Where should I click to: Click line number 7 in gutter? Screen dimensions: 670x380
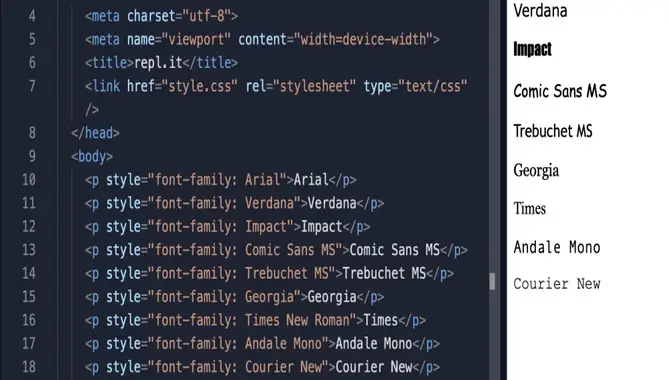click(32, 86)
